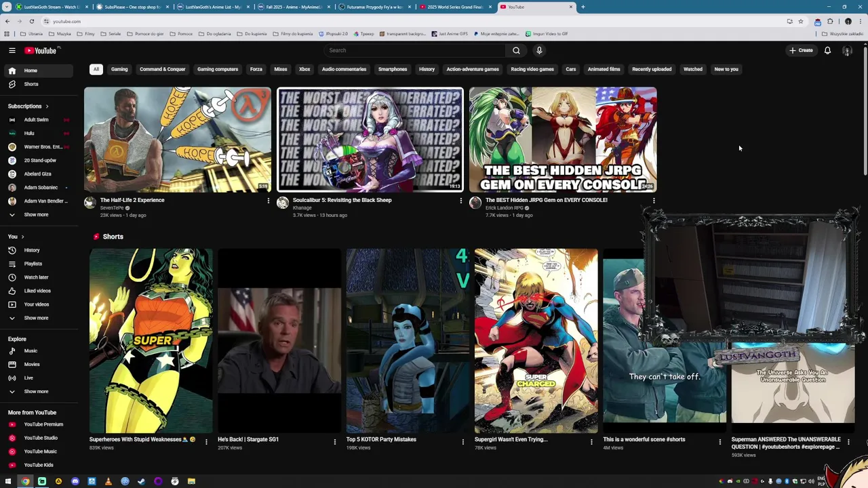Open watch History in the sidebar
This screenshot has width=868, height=488.
pyautogui.click(x=39, y=250)
